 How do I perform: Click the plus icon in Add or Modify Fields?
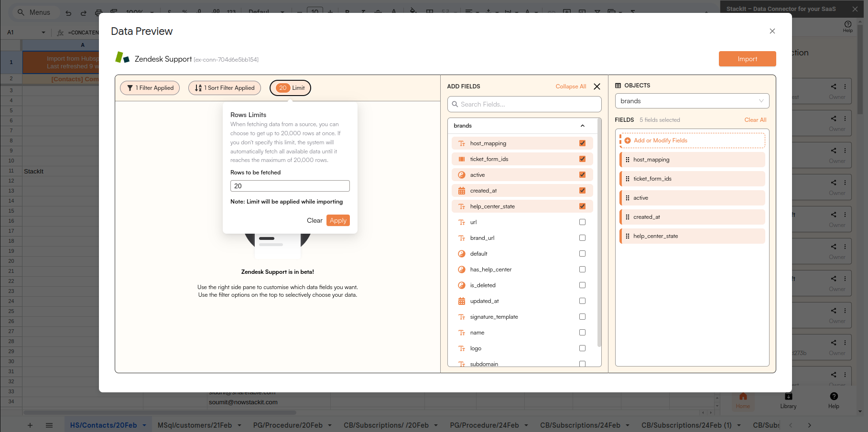point(628,140)
